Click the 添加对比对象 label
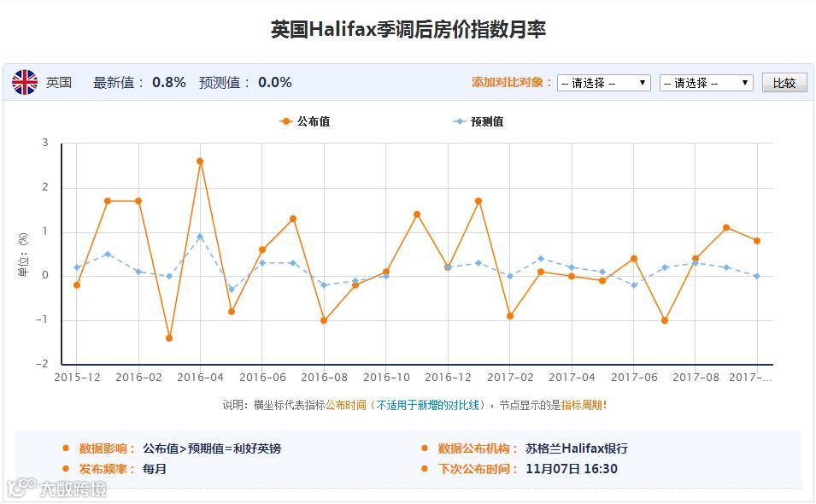The height and width of the screenshot is (504, 816). 512,82
